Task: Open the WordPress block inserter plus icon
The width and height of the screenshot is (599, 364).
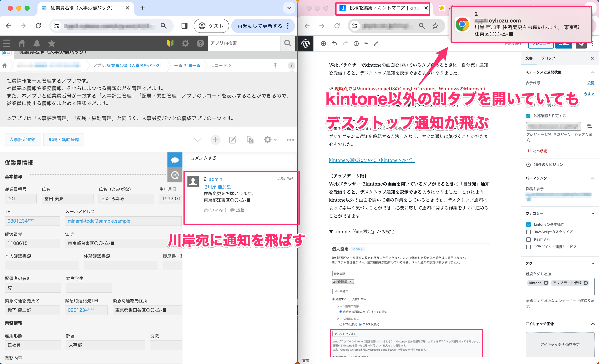Action: (323, 44)
